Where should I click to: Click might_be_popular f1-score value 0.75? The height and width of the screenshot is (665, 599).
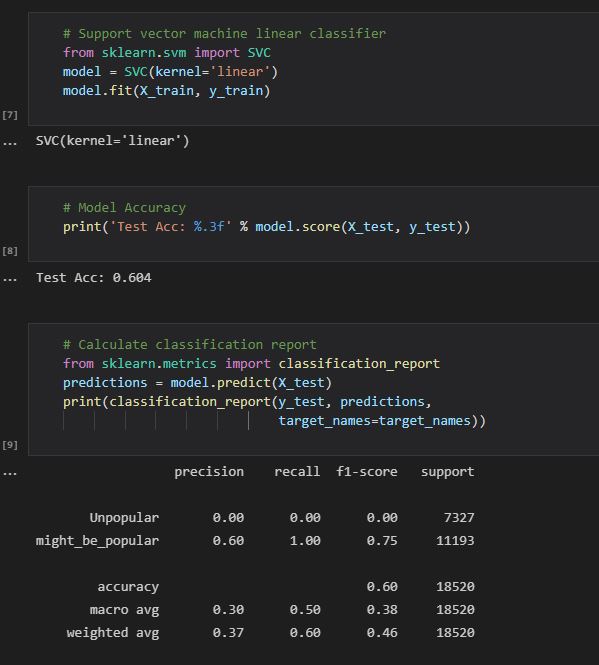[382, 541]
